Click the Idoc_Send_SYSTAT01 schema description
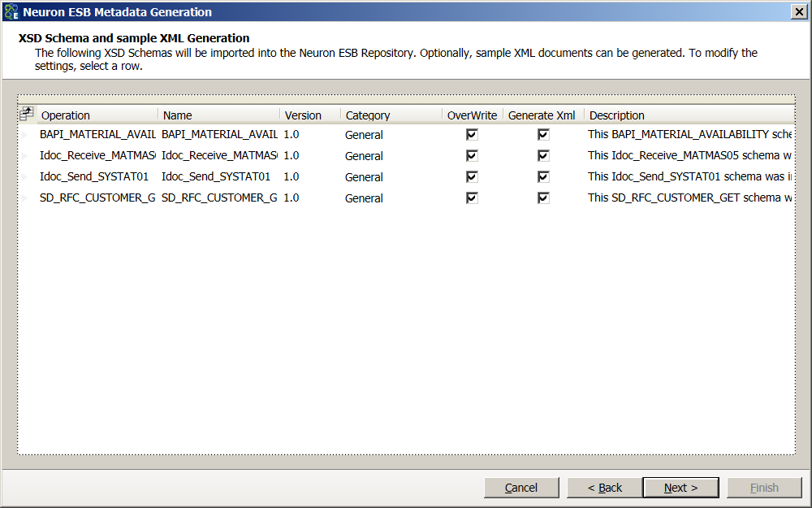 point(689,176)
